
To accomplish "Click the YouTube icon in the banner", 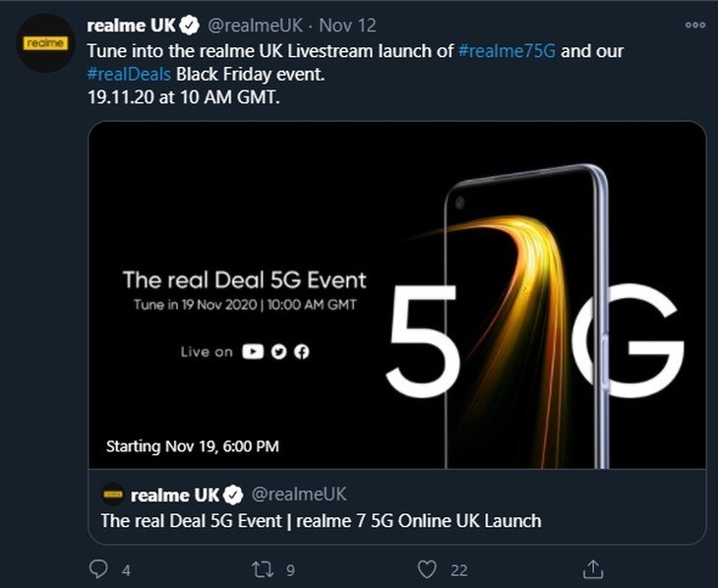I will (253, 351).
